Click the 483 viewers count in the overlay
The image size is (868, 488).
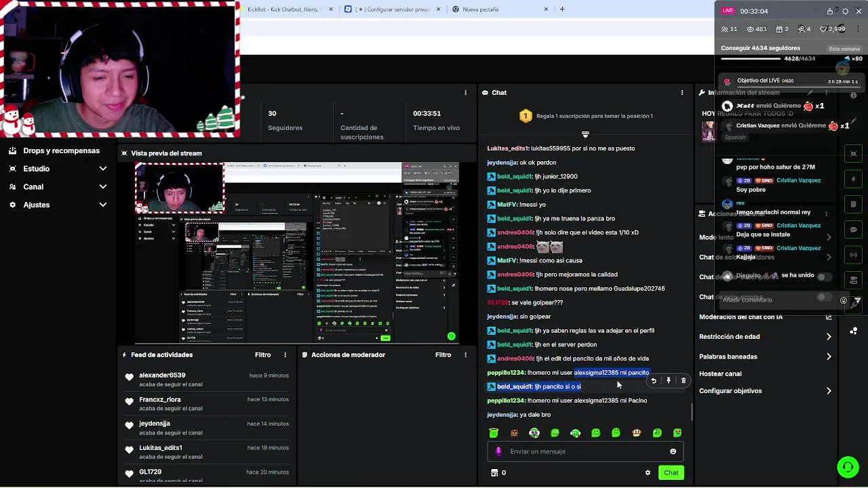pos(757,29)
